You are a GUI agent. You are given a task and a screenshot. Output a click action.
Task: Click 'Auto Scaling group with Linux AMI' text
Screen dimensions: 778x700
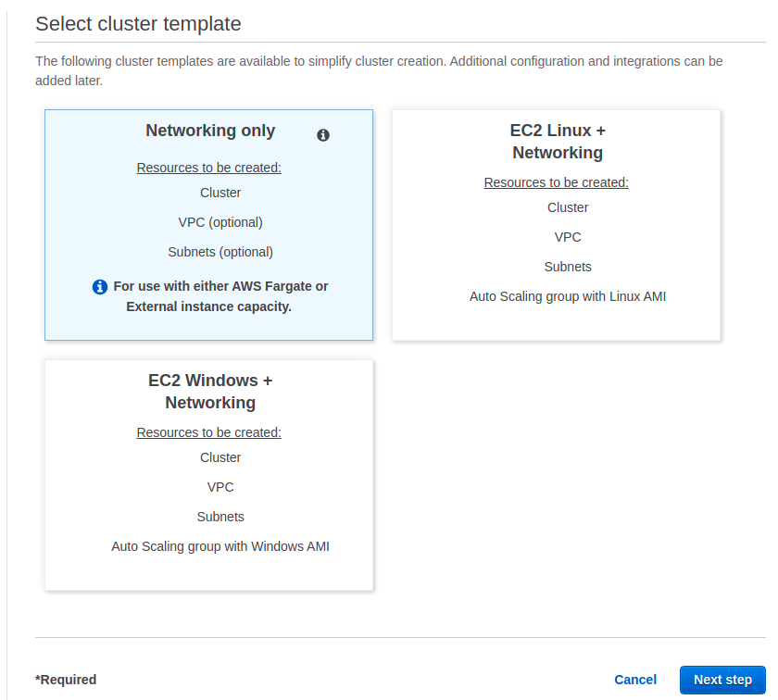point(568,296)
